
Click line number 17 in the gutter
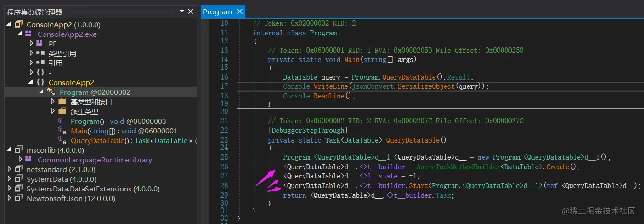224,86
